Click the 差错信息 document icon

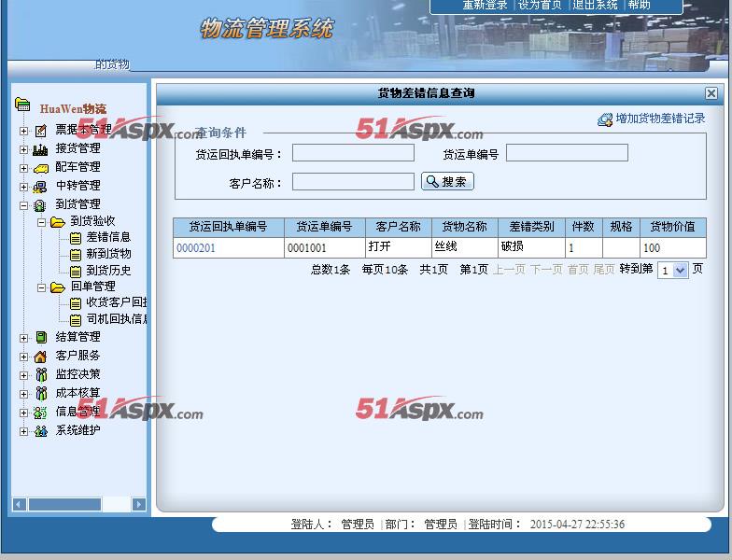tap(75, 239)
